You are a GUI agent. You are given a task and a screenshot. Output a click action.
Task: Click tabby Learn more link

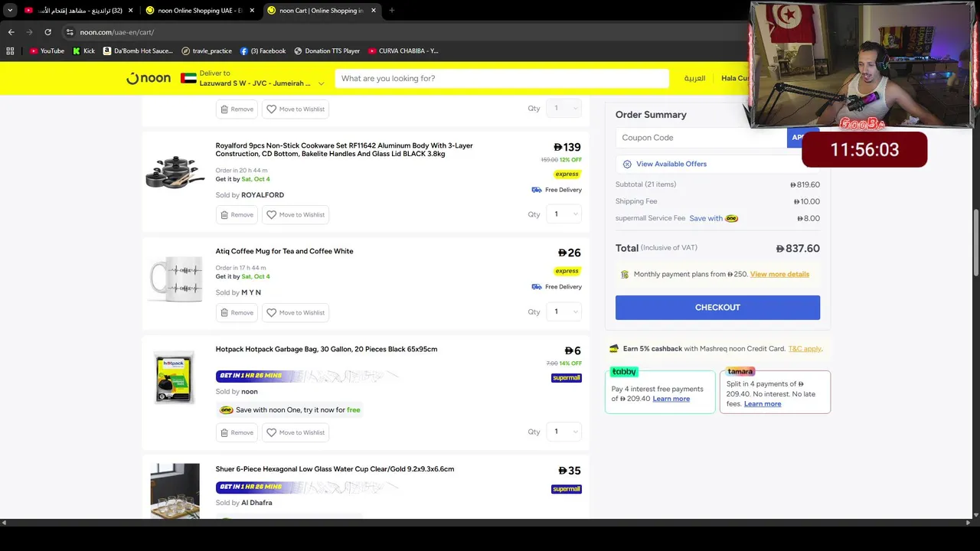(671, 399)
